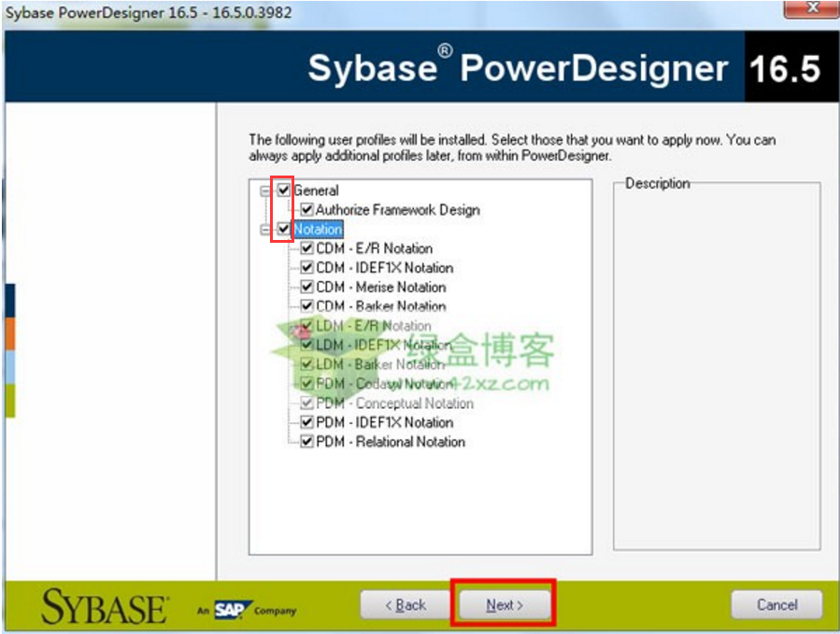
Task: Click the Sybase logo in footer
Action: (105, 607)
